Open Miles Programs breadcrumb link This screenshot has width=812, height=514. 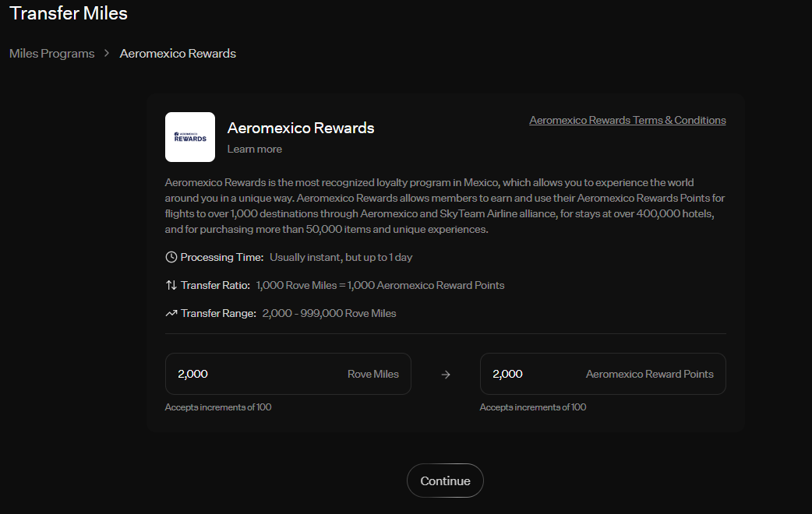coord(51,53)
